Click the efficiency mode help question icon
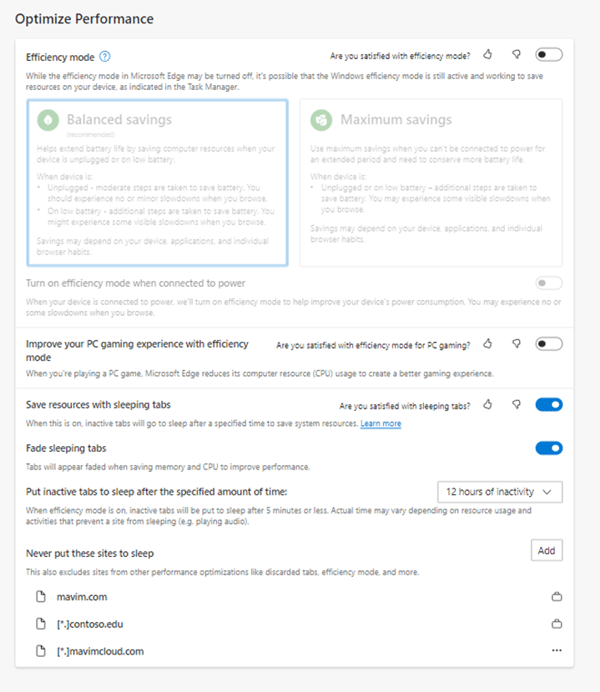The height and width of the screenshot is (692, 600). point(105,57)
